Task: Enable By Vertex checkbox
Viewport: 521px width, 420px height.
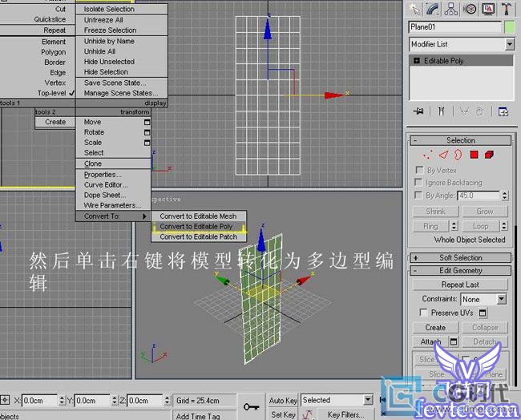Action: pyautogui.click(x=420, y=170)
